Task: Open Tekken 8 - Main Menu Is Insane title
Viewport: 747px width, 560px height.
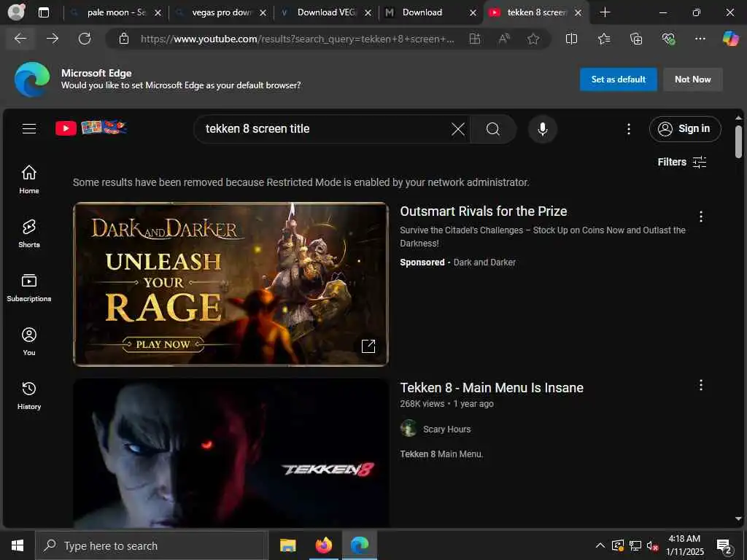Action: [492, 388]
